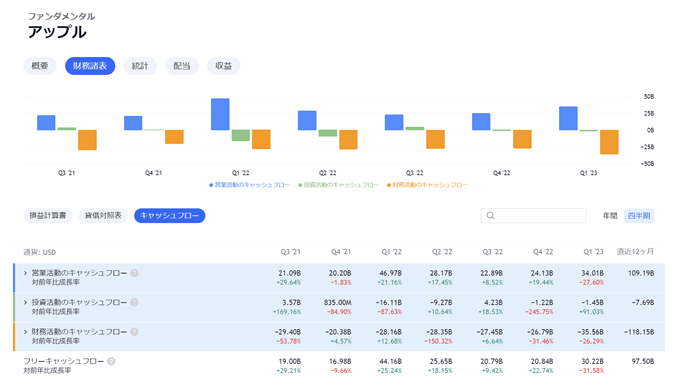Click the 通貨: USD label
Screen dimensions: 680x387
(x=39, y=253)
